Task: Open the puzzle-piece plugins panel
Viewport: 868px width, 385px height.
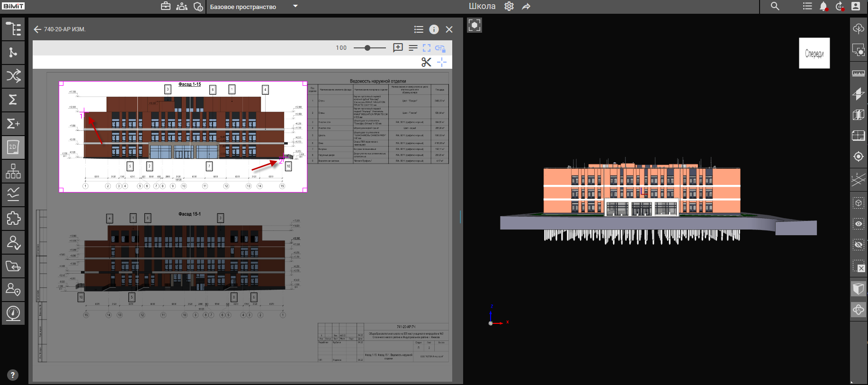Action: [x=13, y=219]
